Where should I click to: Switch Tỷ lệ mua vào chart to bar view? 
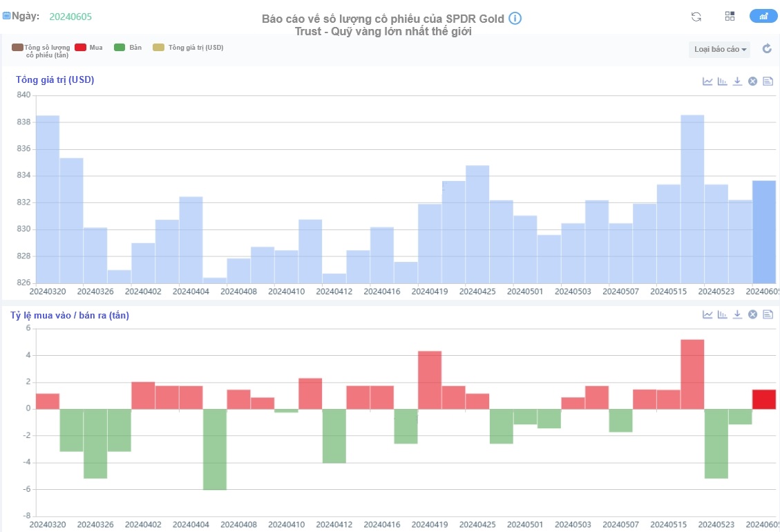(722, 314)
